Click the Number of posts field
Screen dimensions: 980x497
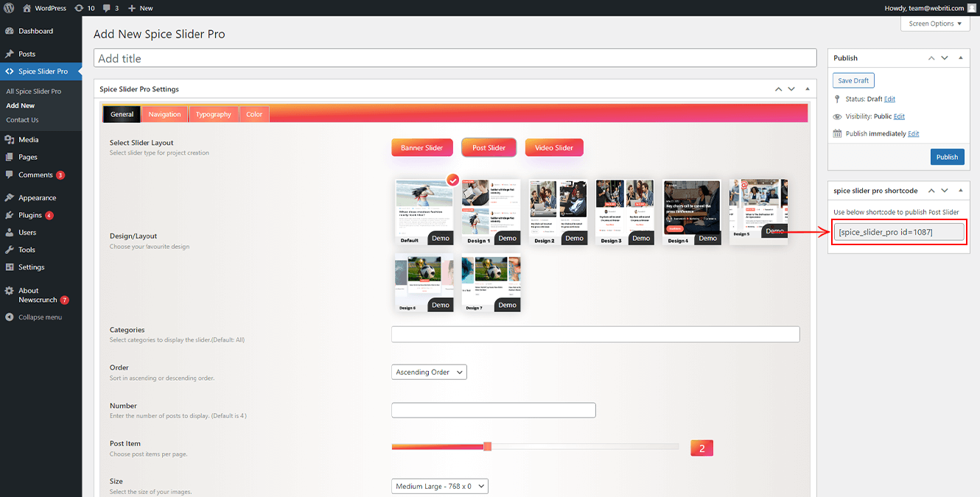(493, 410)
